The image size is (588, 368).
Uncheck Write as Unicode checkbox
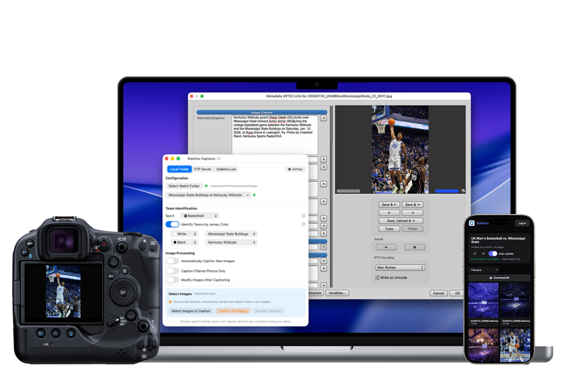[378, 277]
